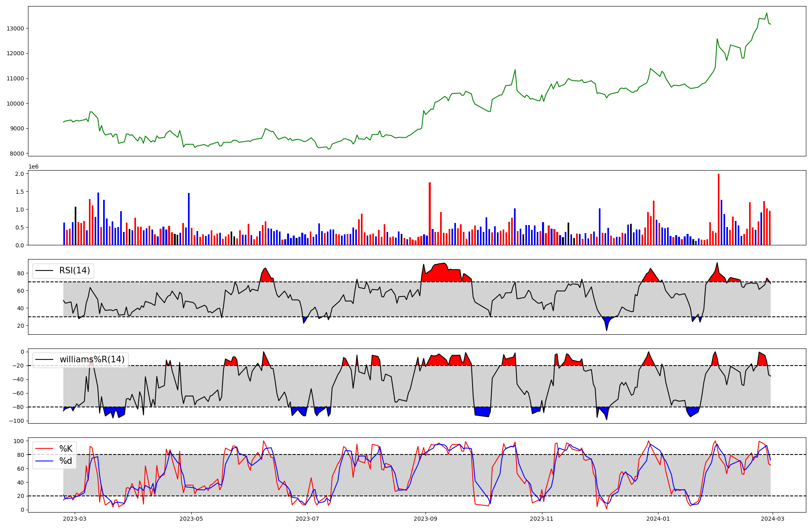Click the williams%R(14) legend label
This screenshot has width=812, height=528.
click(x=92, y=359)
